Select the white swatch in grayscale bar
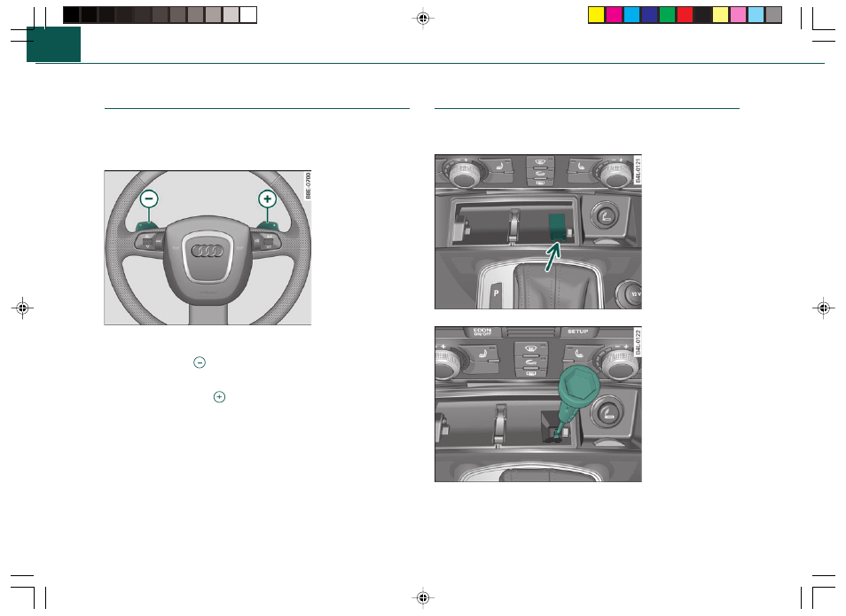The width and height of the screenshot is (846, 616). point(248,14)
